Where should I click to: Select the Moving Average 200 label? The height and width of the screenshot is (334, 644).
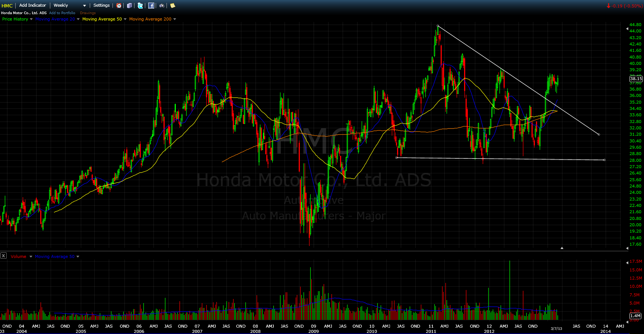point(150,19)
